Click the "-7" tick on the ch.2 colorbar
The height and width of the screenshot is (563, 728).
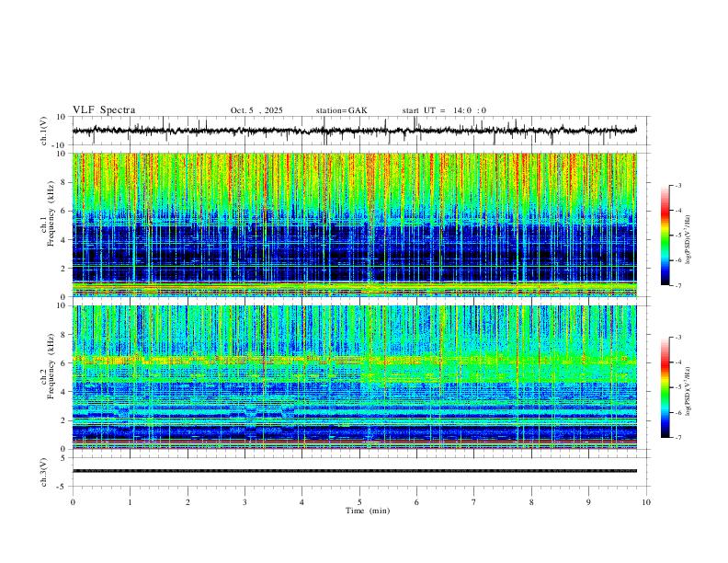(x=677, y=437)
